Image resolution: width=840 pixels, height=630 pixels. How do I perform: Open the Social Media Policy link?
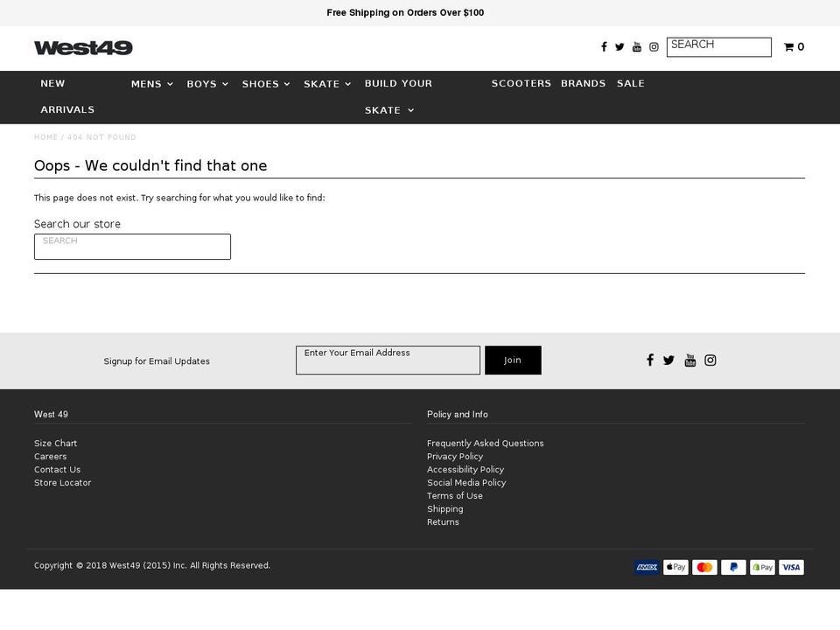[466, 483]
